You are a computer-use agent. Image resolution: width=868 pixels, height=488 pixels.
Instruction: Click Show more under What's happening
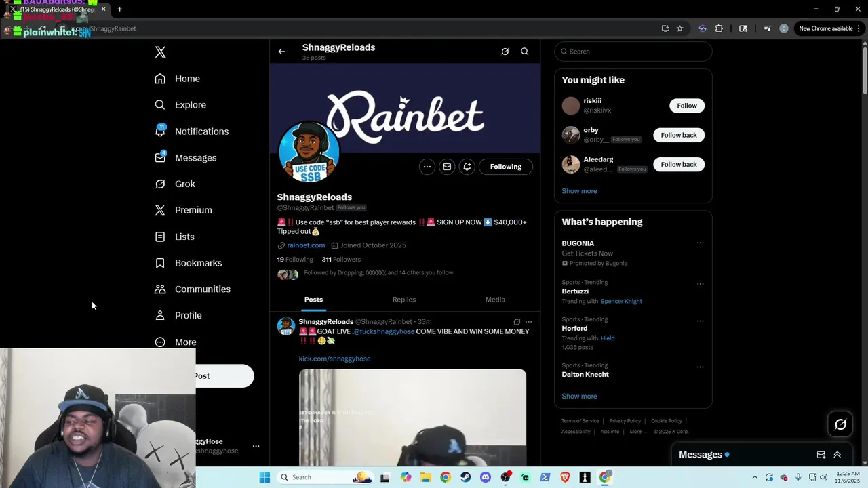[580, 396]
